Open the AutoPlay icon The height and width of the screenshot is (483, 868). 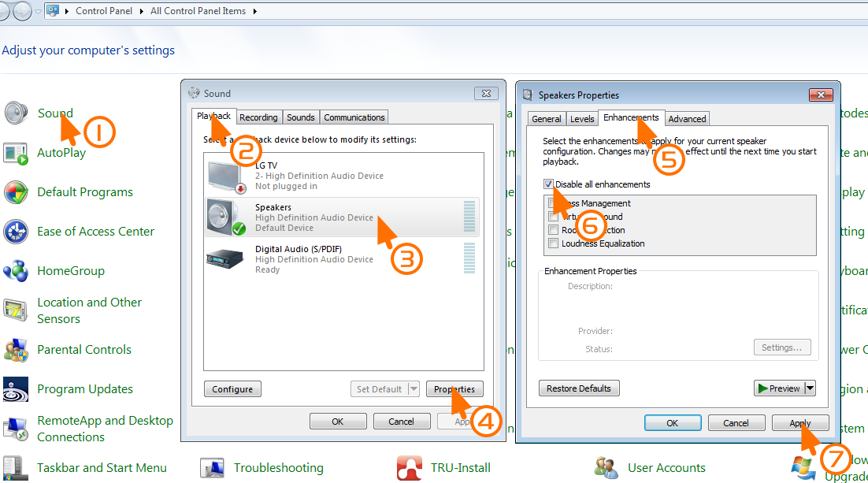(x=16, y=153)
